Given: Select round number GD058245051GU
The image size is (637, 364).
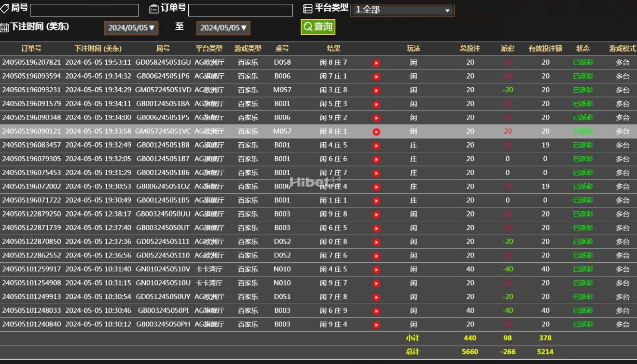Looking at the screenshot, I should pyautogui.click(x=163, y=62).
